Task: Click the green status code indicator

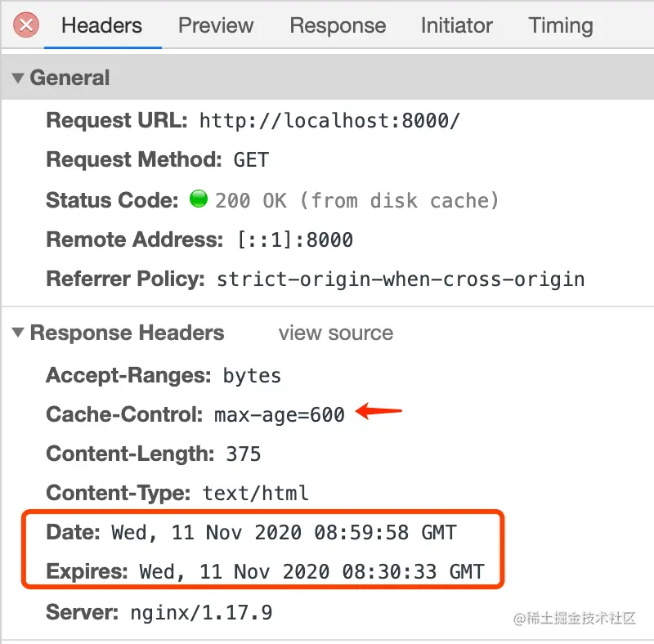Action: pos(198,199)
